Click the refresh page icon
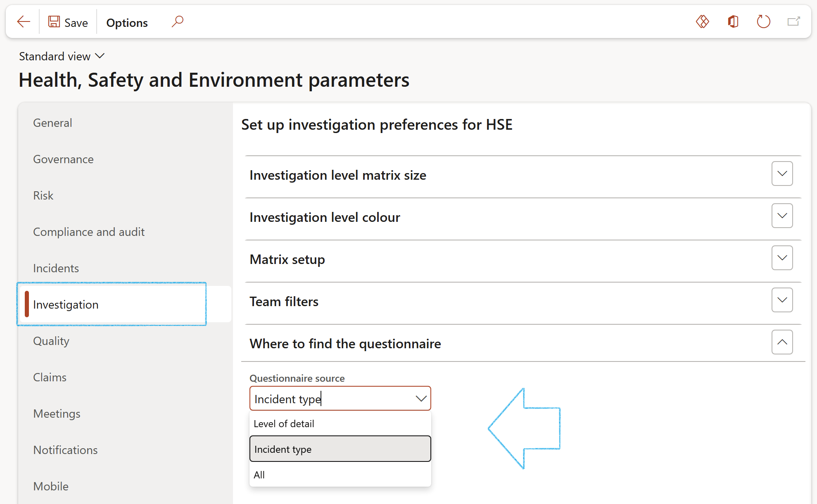 click(x=763, y=21)
